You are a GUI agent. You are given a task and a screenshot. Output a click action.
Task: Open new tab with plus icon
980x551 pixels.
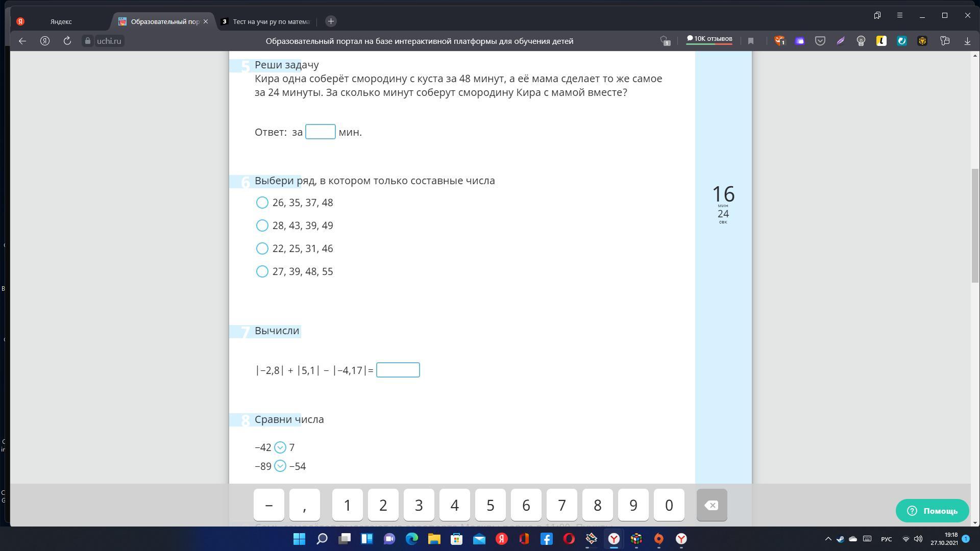[x=331, y=21]
